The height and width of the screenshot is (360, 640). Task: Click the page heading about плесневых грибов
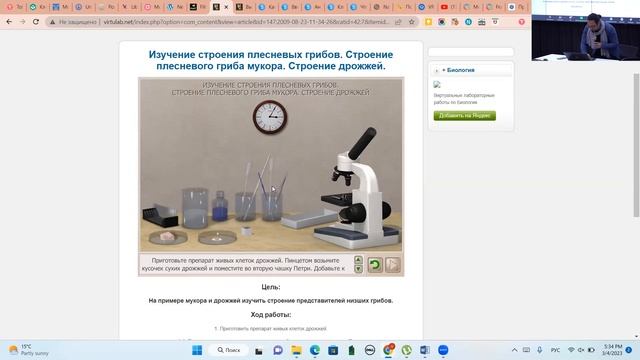click(271, 60)
